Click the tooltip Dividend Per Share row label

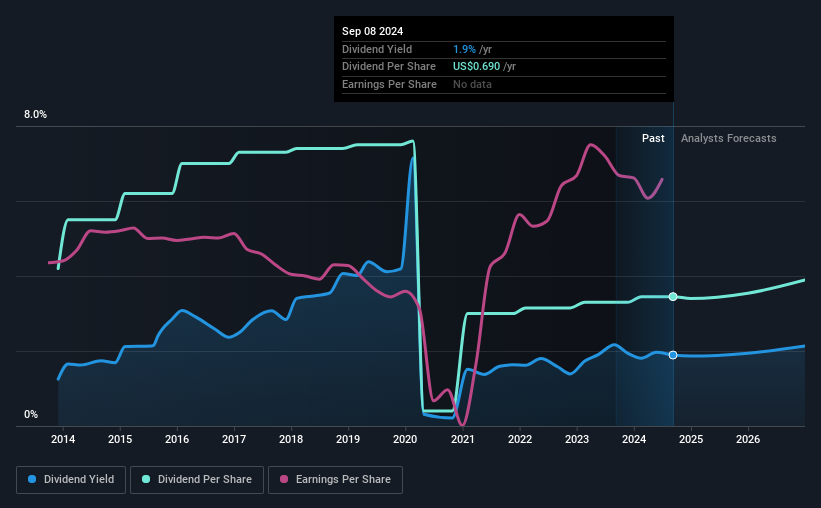389,67
